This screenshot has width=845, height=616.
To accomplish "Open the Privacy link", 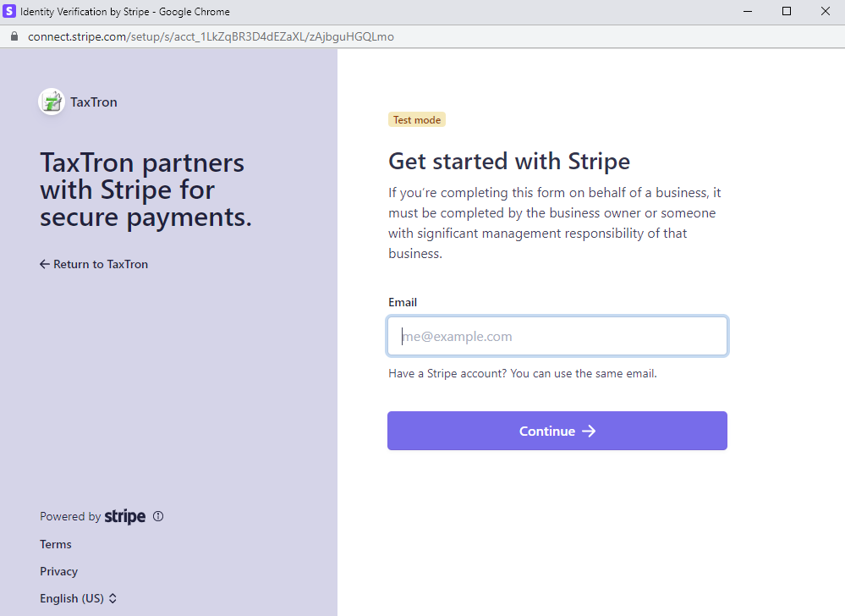I will tap(58, 571).
